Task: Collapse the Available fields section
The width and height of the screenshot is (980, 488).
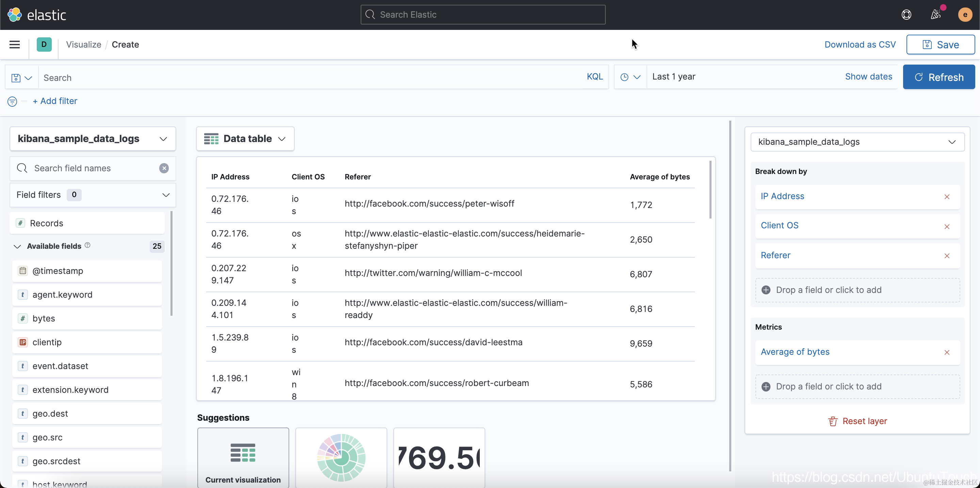Action: (17, 246)
